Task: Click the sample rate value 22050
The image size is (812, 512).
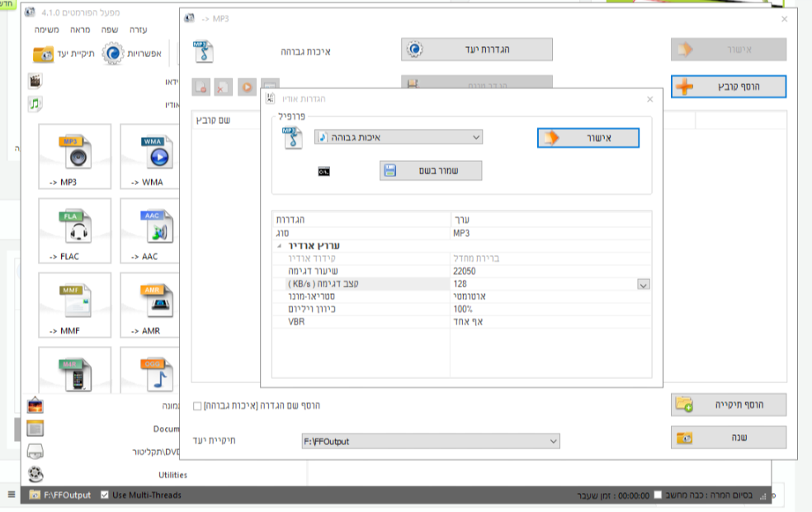Action: tap(465, 271)
